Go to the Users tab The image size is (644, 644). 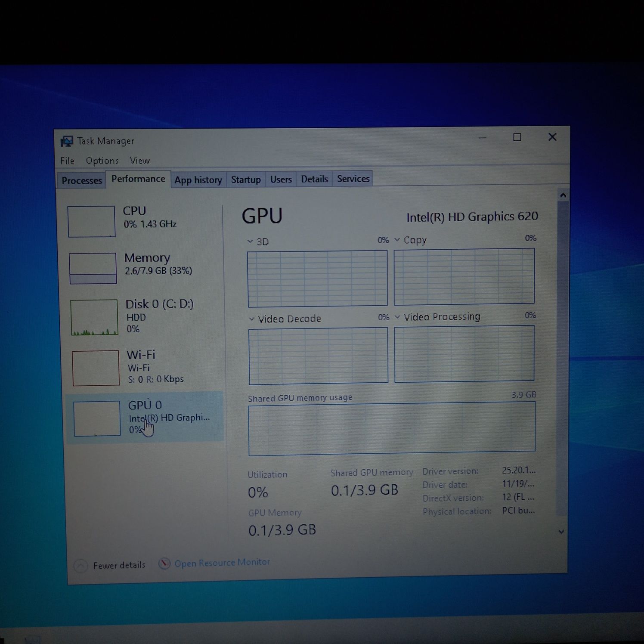click(281, 179)
